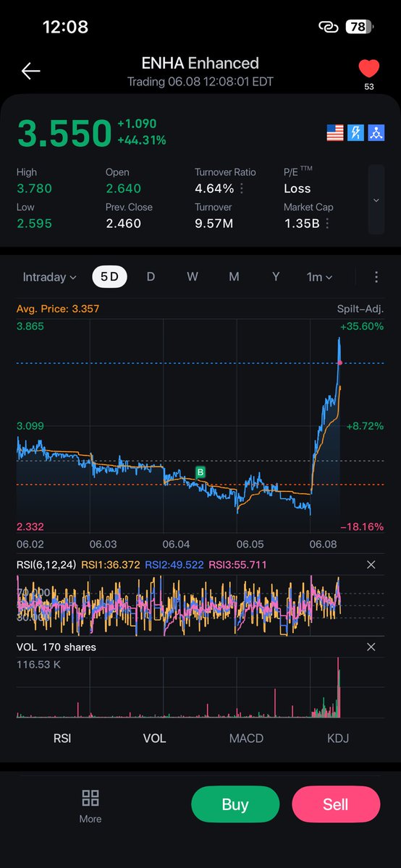Tap the US flag market icon
Viewport: 401px width, 868px height.
click(x=335, y=132)
